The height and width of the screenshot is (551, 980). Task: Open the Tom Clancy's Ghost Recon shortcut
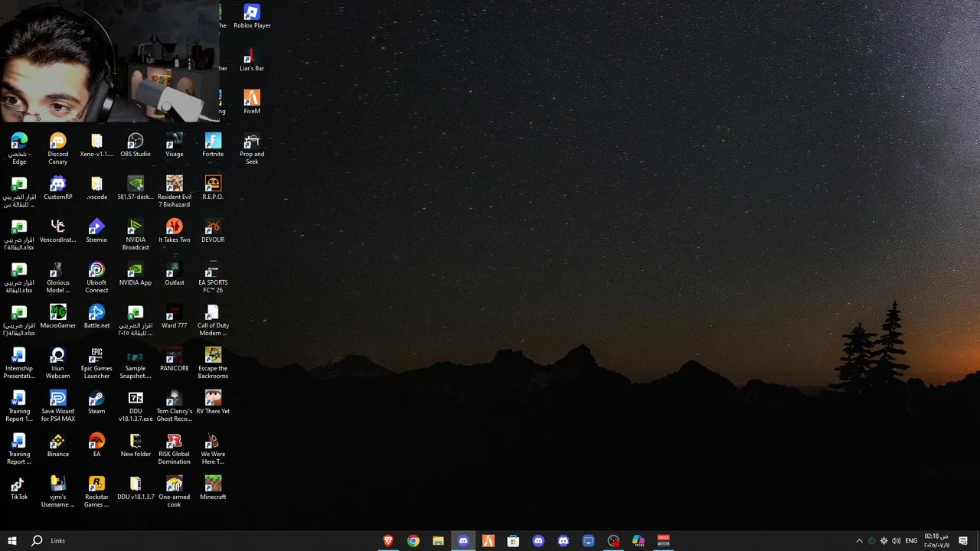coord(175,406)
